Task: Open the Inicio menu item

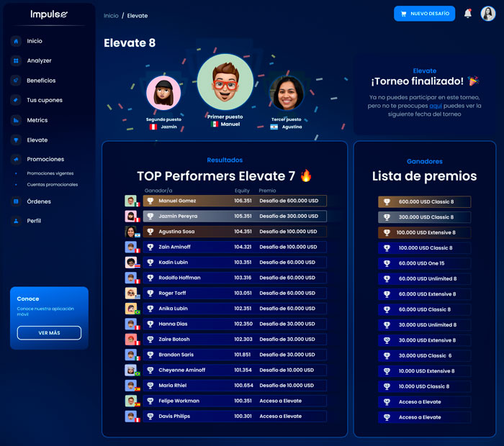Action: click(35, 41)
